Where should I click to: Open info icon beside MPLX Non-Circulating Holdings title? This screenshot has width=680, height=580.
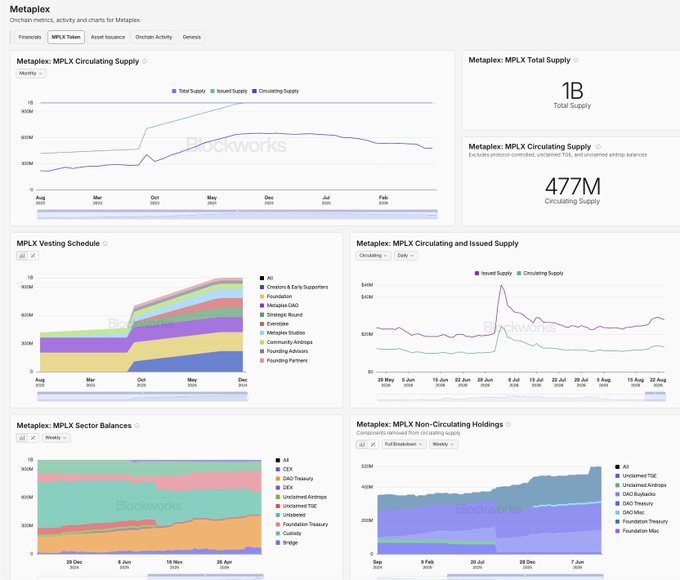[x=508, y=424]
